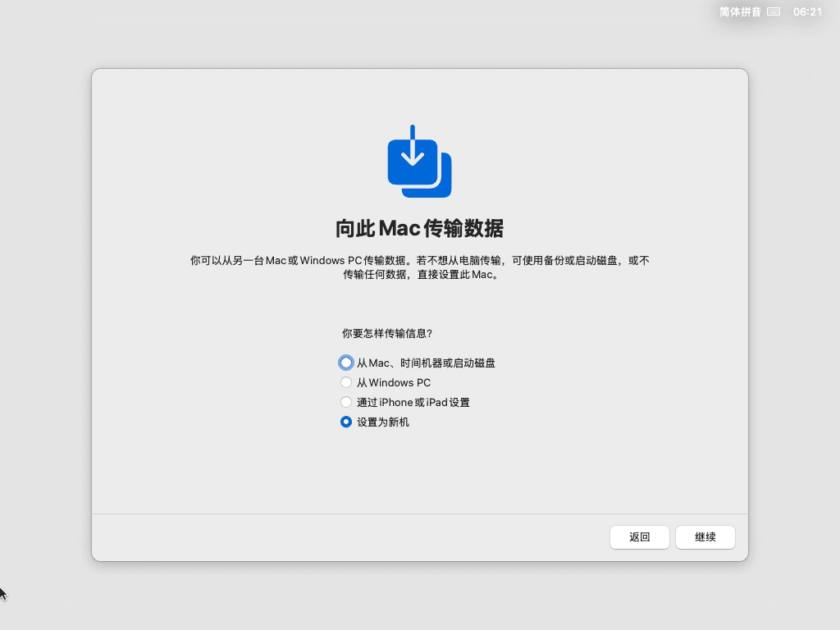
Task: Select the 从 Windows PC radio button
Action: click(x=346, y=382)
